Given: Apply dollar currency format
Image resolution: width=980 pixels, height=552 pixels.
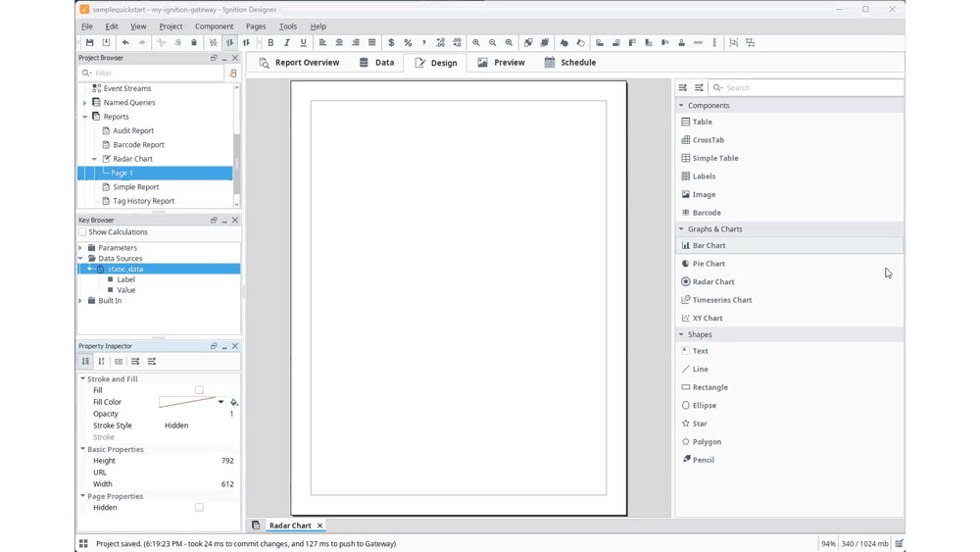Looking at the screenshot, I should coord(391,42).
